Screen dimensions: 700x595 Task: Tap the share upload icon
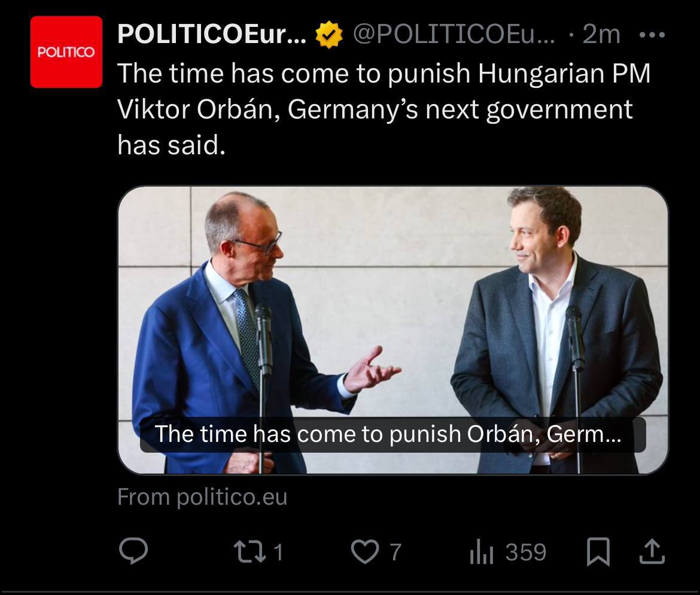[652, 551]
